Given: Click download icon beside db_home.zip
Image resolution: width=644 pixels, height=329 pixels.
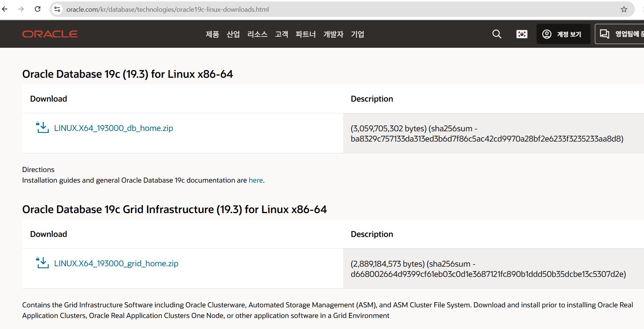Looking at the screenshot, I should (x=42, y=128).
